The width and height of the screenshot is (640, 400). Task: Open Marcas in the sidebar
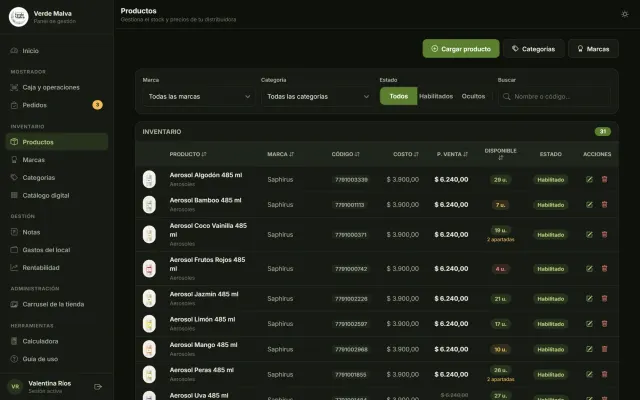(57, 160)
